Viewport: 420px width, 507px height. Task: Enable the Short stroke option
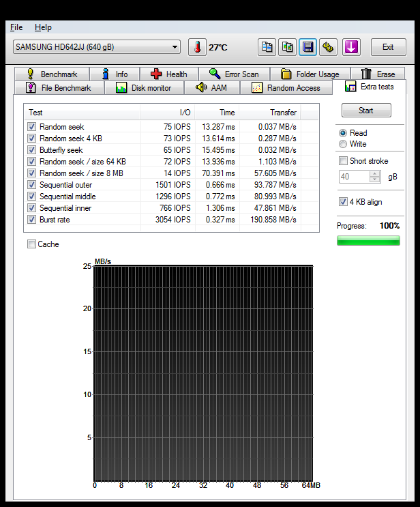tap(343, 161)
